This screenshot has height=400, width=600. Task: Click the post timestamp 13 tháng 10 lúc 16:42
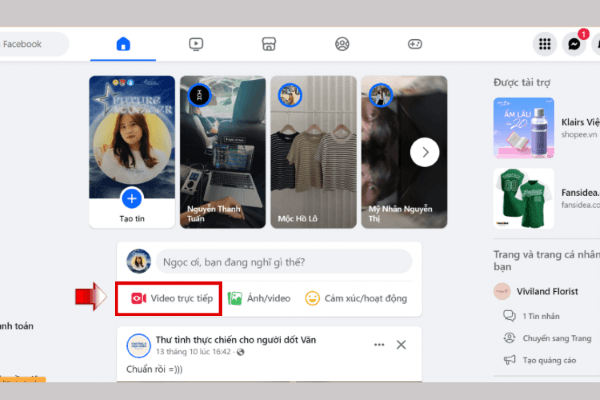(193, 352)
